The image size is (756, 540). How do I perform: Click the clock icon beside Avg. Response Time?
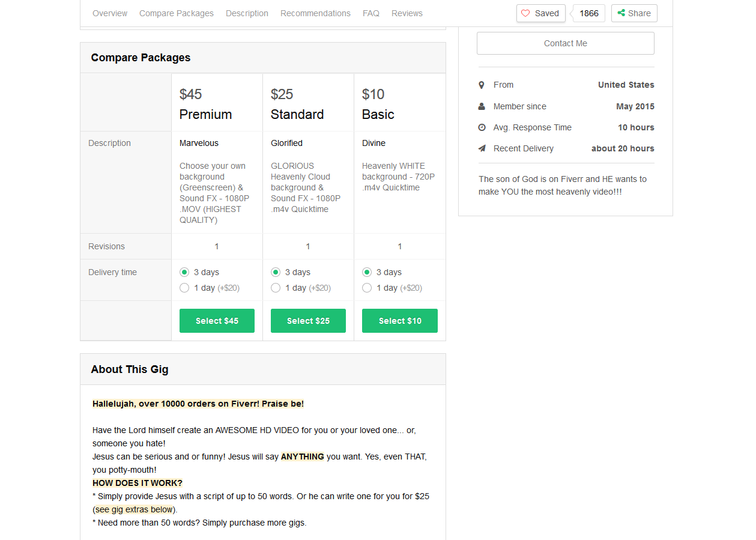click(x=482, y=127)
